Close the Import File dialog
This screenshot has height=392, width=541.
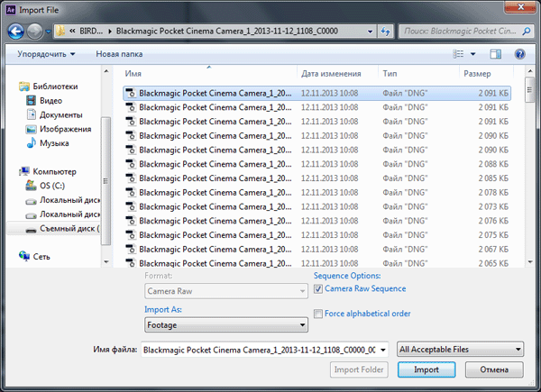[520, 7]
